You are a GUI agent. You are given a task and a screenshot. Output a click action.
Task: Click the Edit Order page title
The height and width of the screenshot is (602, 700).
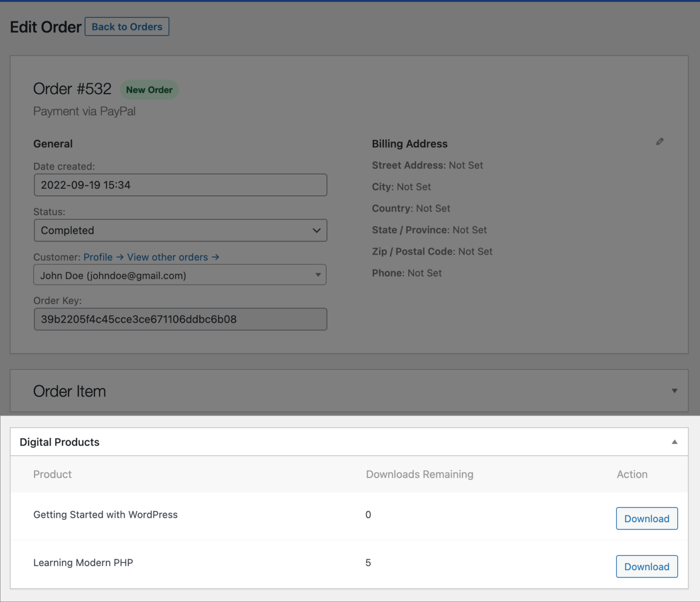click(x=46, y=27)
